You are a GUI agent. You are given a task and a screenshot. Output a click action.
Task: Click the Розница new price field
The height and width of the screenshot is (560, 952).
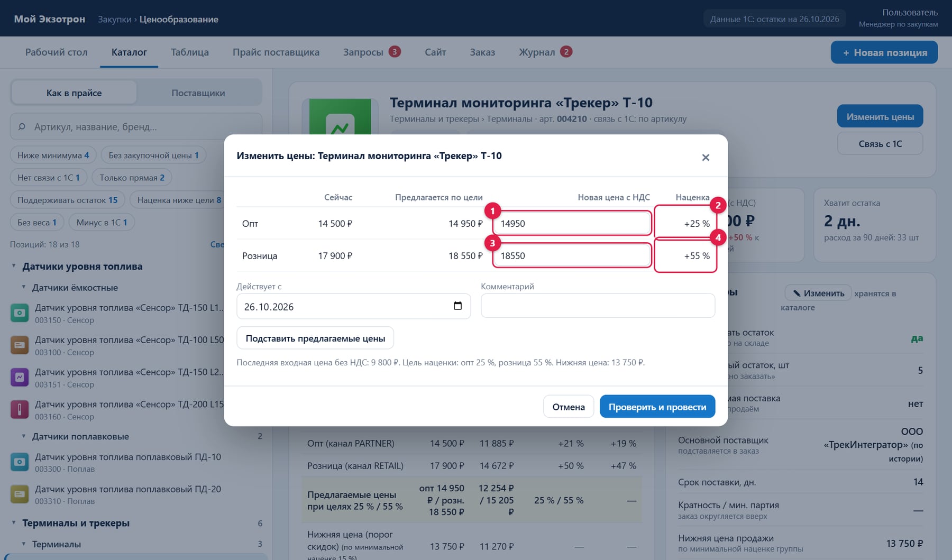click(x=572, y=255)
